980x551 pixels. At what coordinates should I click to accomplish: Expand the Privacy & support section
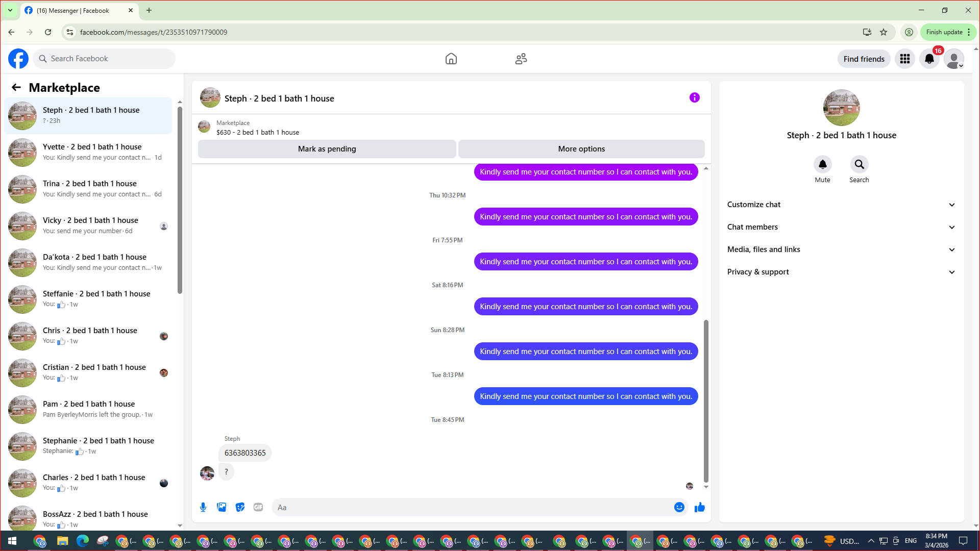click(841, 272)
